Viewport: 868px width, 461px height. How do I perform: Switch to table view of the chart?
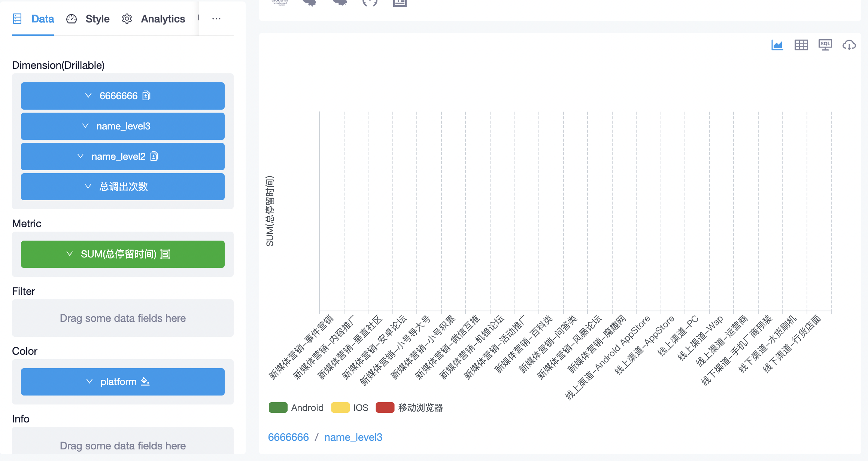[x=801, y=45]
